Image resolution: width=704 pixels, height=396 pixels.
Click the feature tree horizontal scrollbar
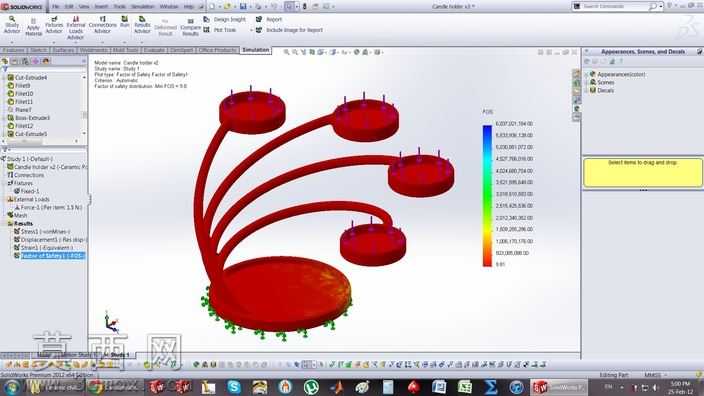[25, 141]
